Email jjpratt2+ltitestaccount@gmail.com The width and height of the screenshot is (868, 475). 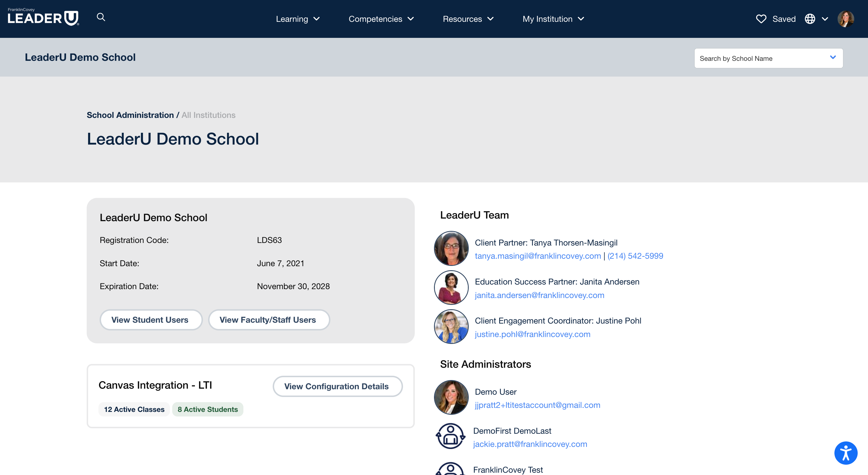click(537, 405)
